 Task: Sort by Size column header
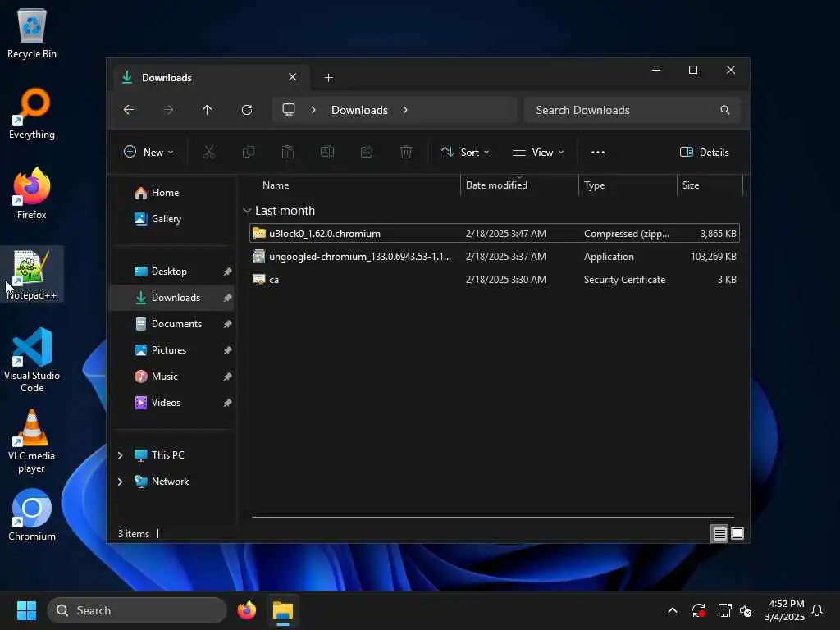pos(710,185)
